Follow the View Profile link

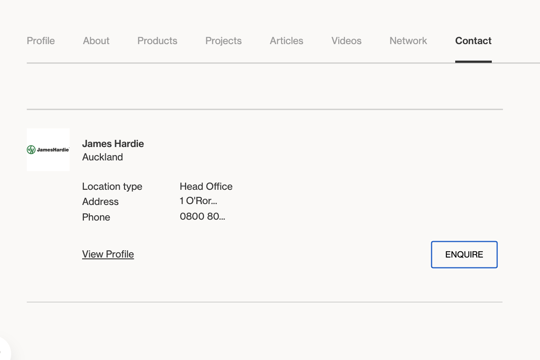coord(108,254)
